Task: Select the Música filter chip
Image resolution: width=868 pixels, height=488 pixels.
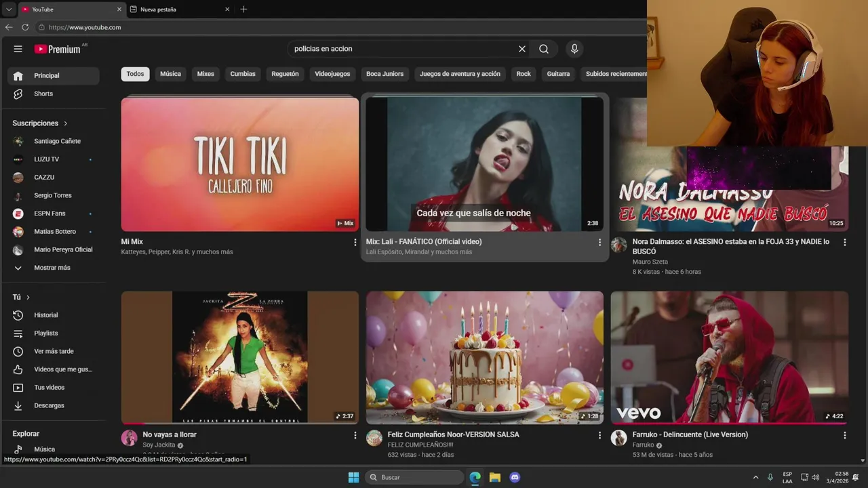Action: 170,74
